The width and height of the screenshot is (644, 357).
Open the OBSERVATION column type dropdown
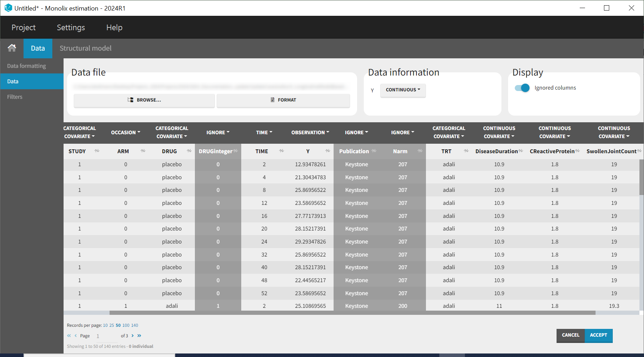310,132
